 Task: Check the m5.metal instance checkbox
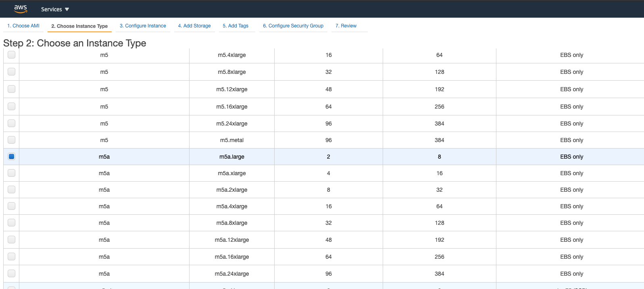coord(12,140)
